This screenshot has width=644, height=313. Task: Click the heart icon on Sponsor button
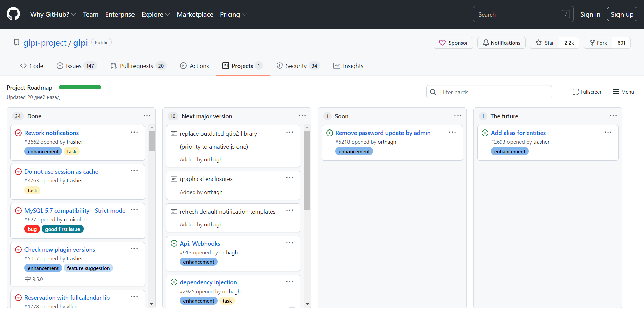point(442,43)
